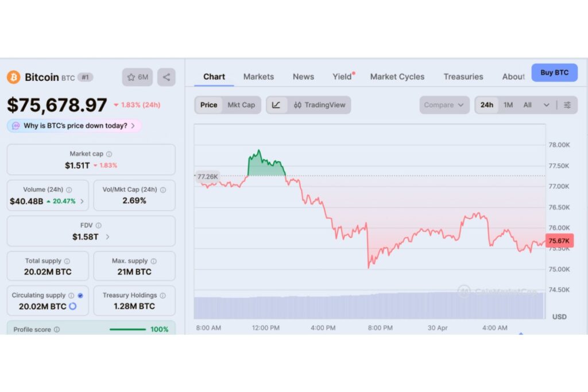Open the timeframe chevron dropdown
This screenshot has height=392, width=588.
[546, 104]
